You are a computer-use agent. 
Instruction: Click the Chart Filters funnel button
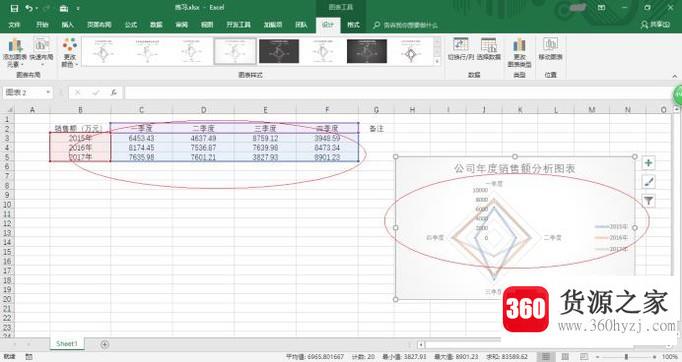649,201
